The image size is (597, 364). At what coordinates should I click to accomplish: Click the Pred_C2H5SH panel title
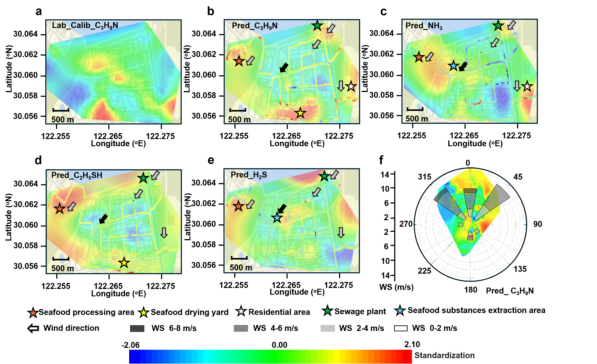pos(77,175)
